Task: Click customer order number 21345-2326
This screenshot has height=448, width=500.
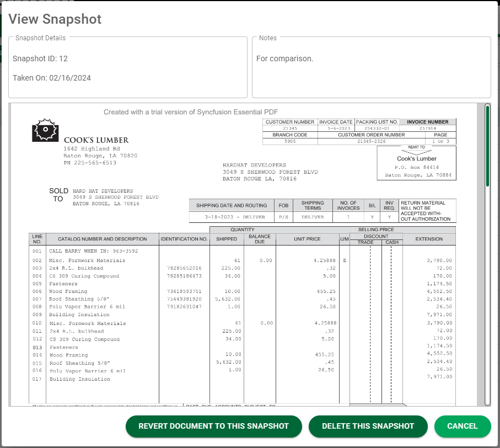Action: (371, 141)
